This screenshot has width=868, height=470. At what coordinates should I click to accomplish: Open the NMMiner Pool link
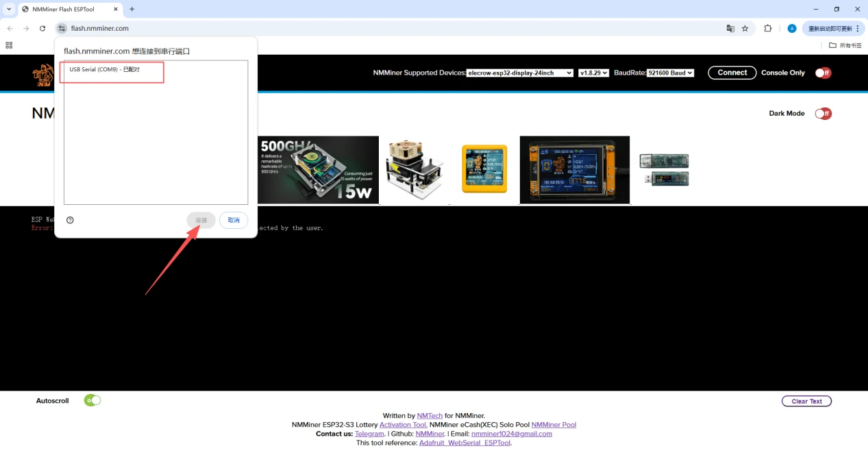pos(554,425)
